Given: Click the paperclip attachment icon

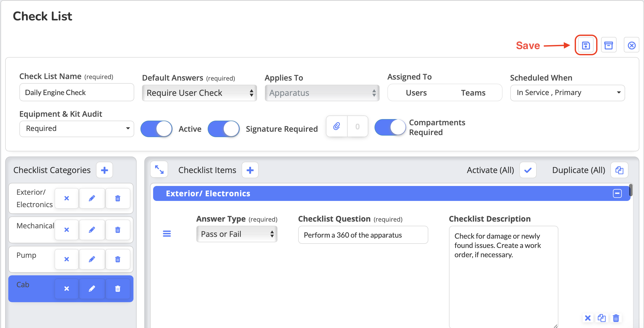Looking at the screenshot, I should click(x=336, y=126).
